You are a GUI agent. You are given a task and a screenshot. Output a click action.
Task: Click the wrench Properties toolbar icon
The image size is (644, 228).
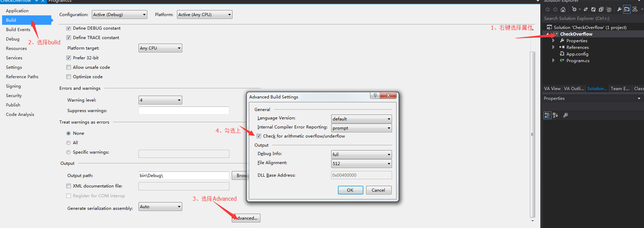click(x=619, y=9)
